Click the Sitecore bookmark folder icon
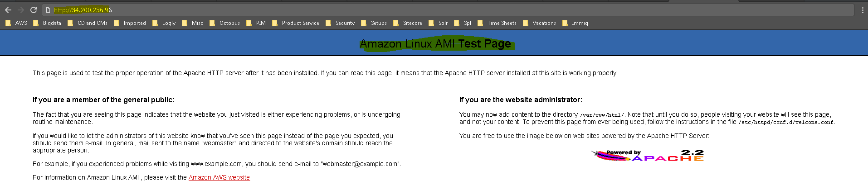Viewport: 868px width, 190px height. 396,23
